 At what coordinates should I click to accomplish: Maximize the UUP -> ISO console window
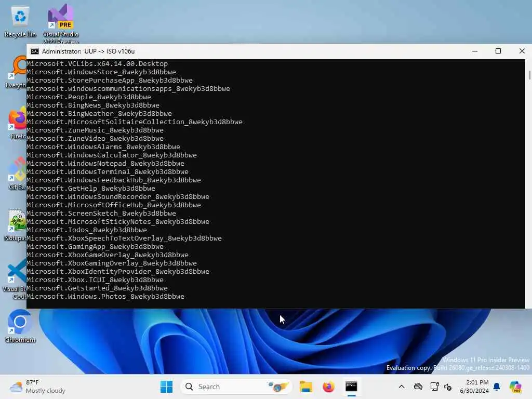point(498,51)
